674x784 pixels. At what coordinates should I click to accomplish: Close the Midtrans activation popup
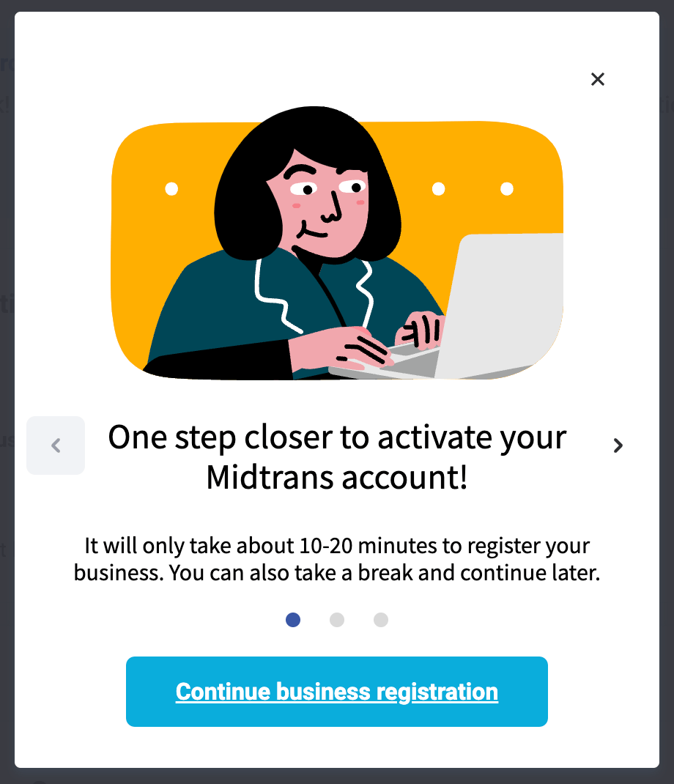coord(598,79)
